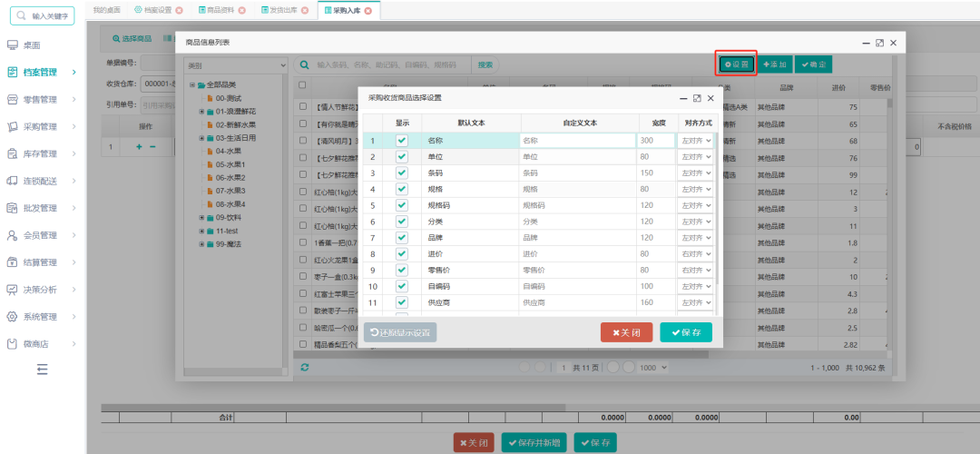This screenshot has width=980, height=454.
Task: Collapse sidebar with the hamburger icon
Action: click(42, 370)
